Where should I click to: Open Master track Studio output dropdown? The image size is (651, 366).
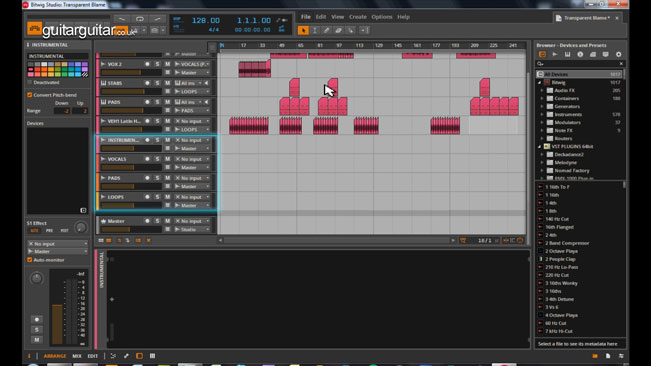192,229
